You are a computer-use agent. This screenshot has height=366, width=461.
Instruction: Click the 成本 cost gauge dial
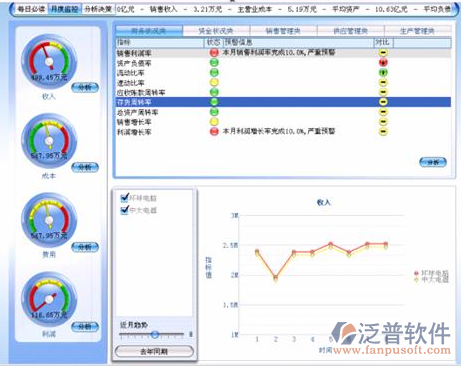[x=49, y=141]
